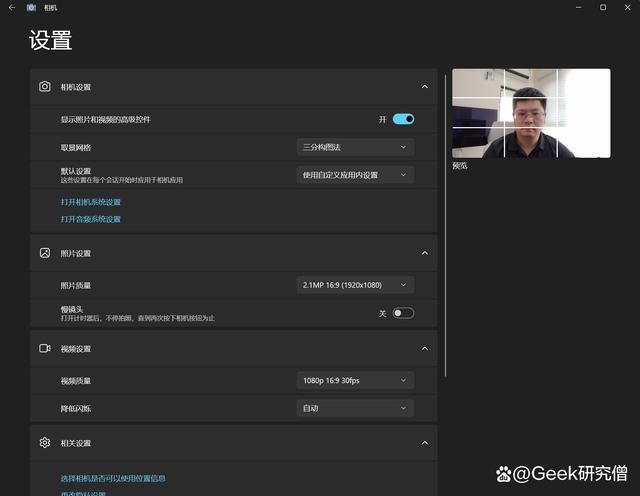The height and width of the screenshot is (496, 640).
Task: Maximize the Camera window
Action: click(x=602, y=7)
